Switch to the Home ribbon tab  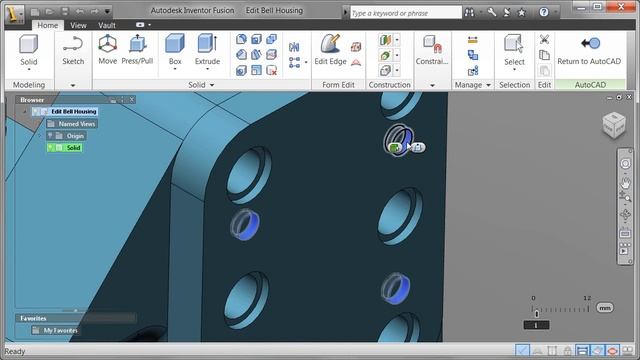coord(48,25)
